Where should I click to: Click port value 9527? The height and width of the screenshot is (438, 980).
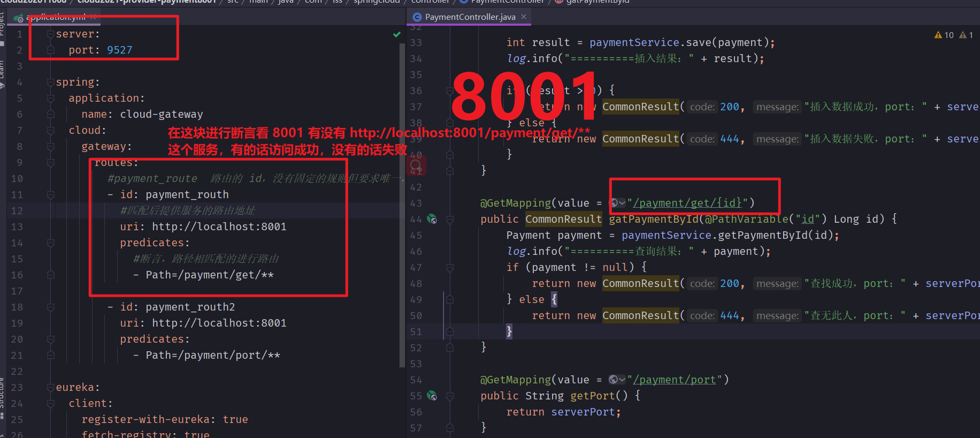[x=120, y=50]
